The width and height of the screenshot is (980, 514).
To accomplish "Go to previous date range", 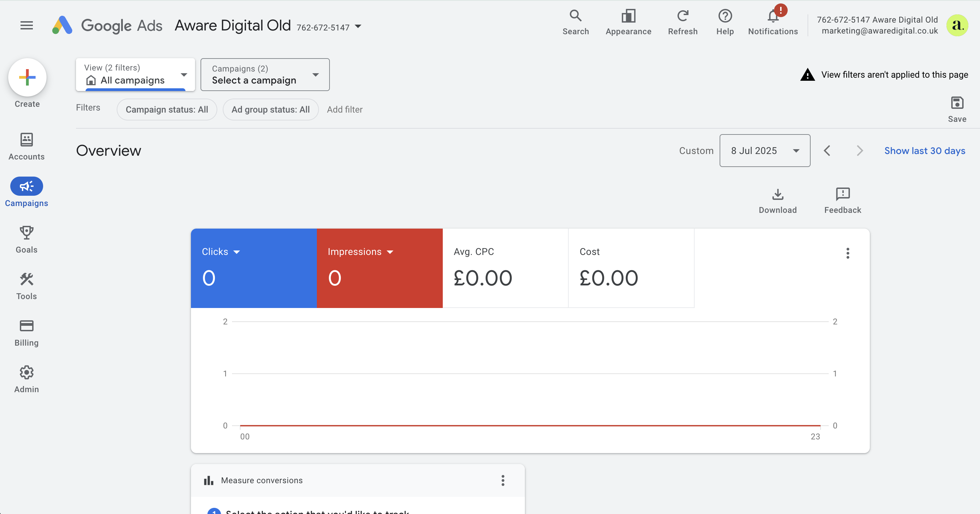I will click(827, 151).
